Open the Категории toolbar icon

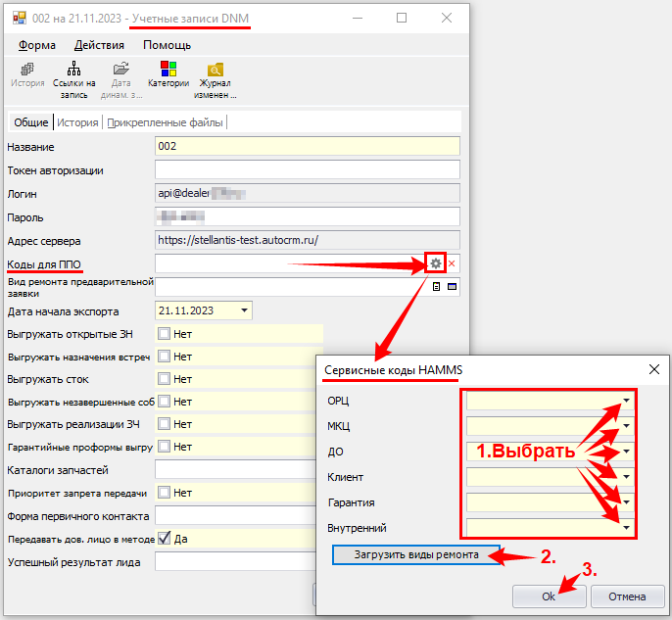coord(168,74)
